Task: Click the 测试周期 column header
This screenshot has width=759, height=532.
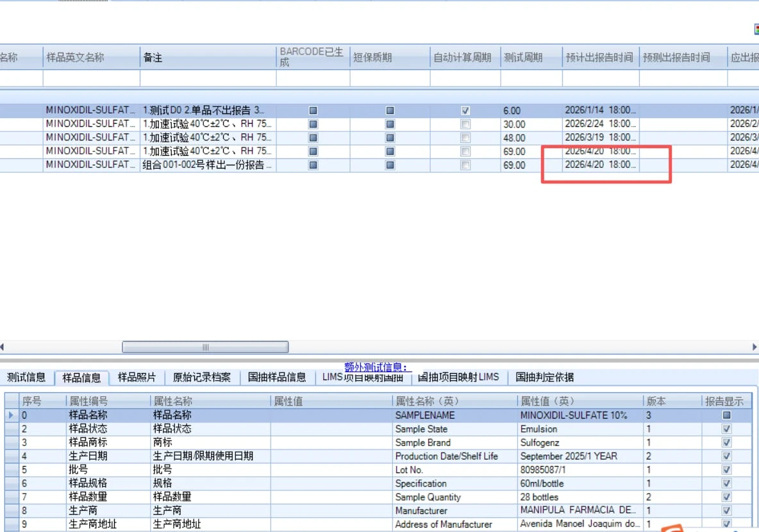Action: tap(531, 57)
